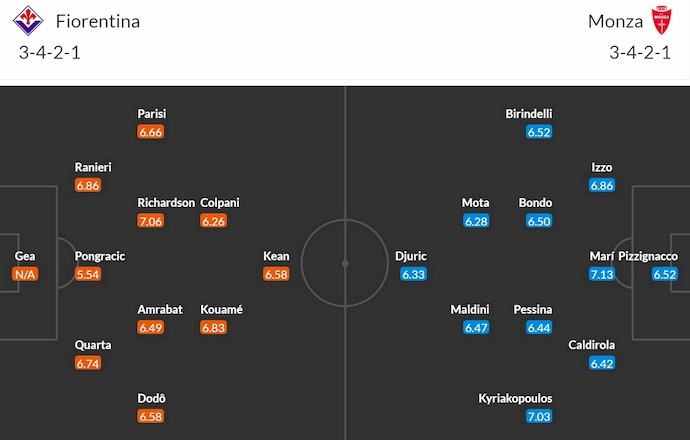Open the Monza team name link

[615, 21]
